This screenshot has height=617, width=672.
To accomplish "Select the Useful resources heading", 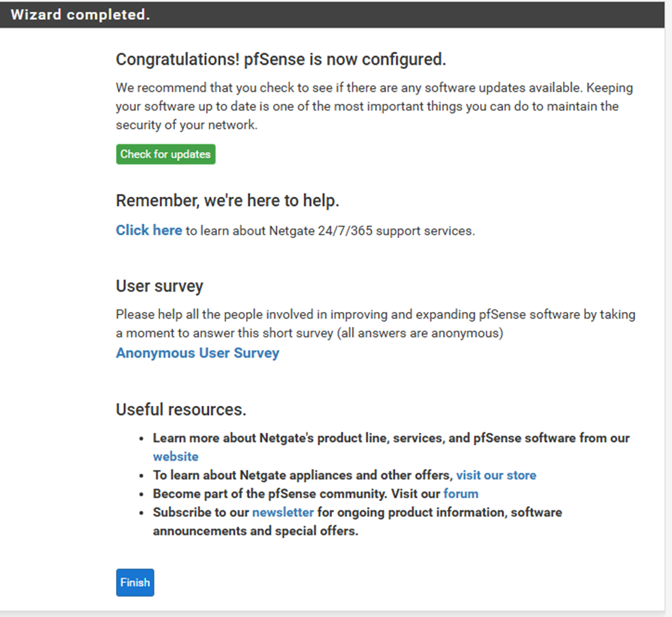I will pyautogui.click(x=181, y=409).
